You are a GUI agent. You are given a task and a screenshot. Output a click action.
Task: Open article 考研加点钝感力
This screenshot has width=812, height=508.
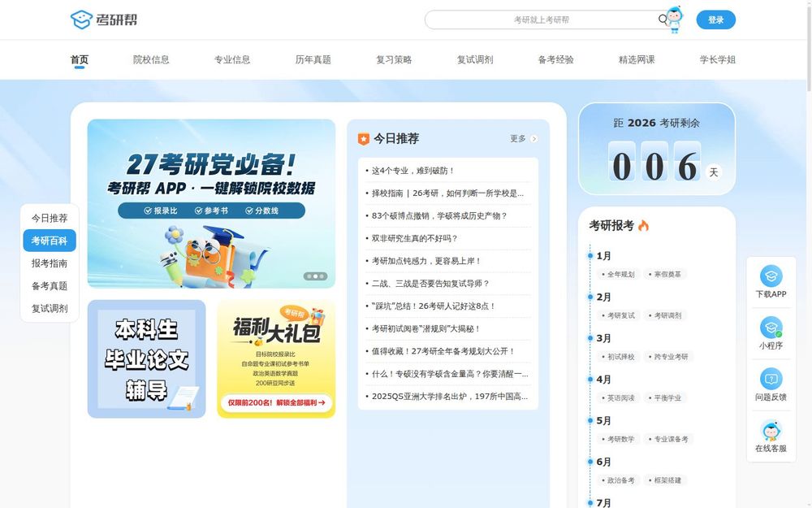click(426, 261)
